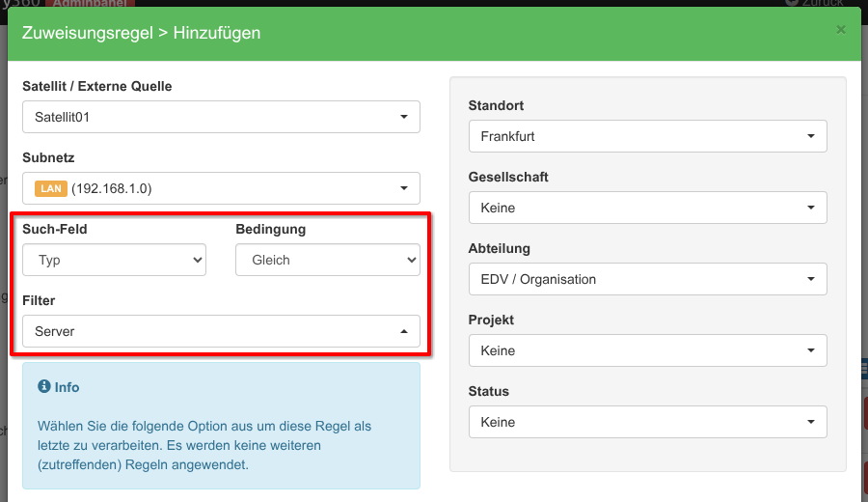Click the Info paragraph starting with Wählen Sie
Image resolution: width=868 pixels, height=502 pixels.
[204, 445]
